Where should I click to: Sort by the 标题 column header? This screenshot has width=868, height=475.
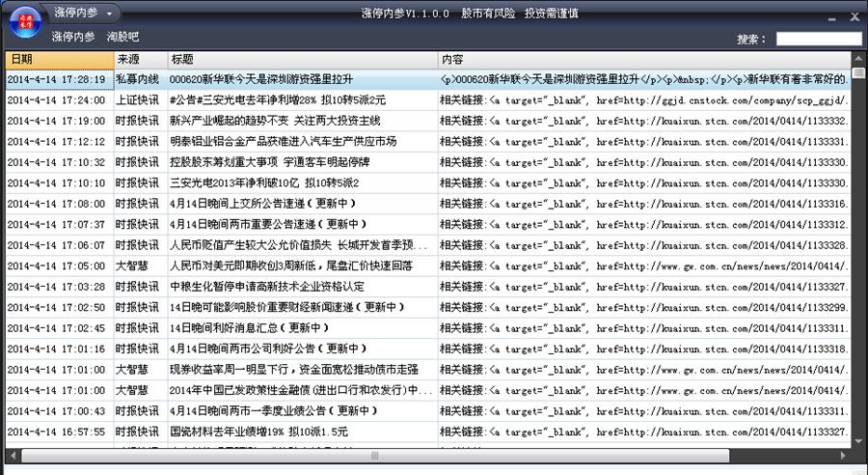click(x=302, y=59)
